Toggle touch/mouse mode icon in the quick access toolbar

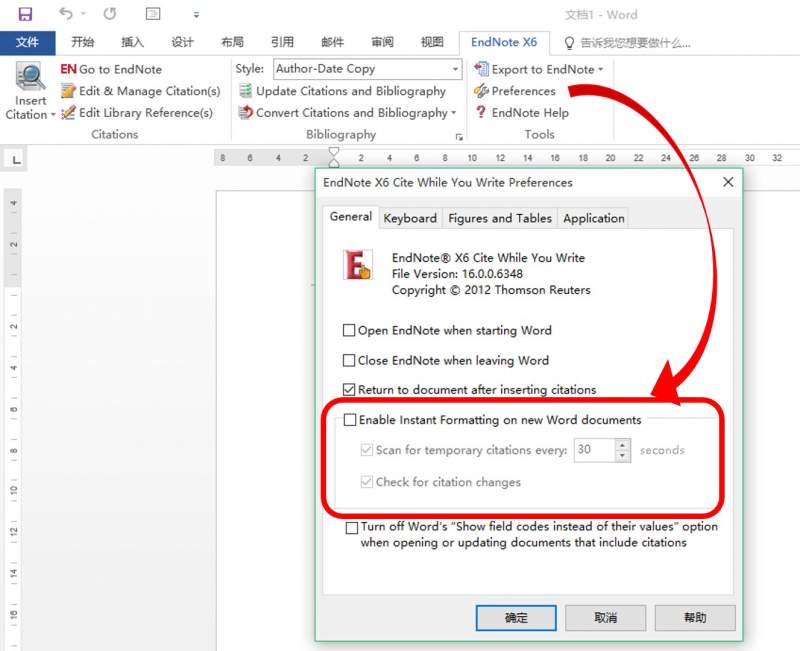click(x=153, y=14)
